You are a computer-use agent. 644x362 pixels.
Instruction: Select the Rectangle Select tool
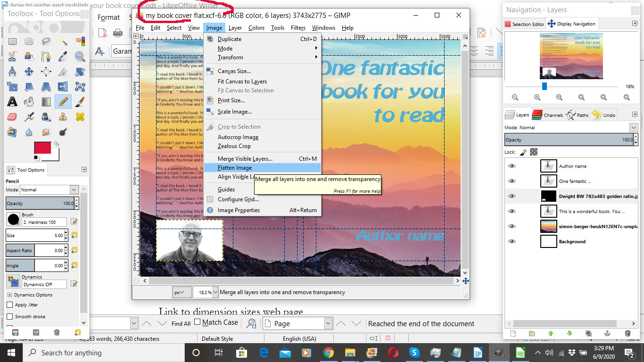point(12,41)
